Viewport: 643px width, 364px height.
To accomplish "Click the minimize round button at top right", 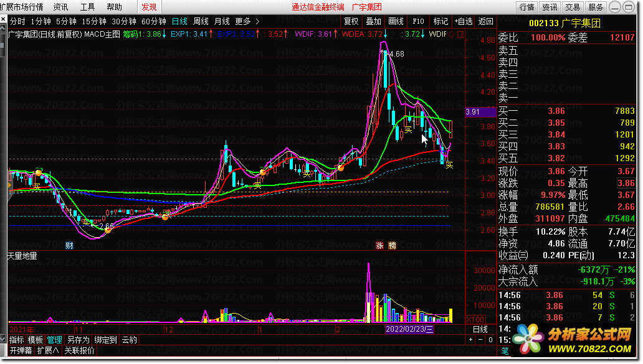I will pos(615,7).
